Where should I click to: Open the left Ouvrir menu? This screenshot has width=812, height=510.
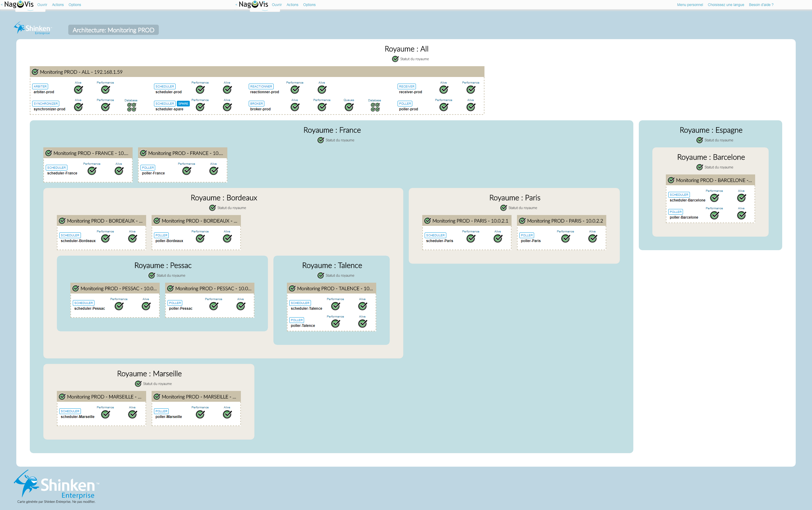click(42, 5)
